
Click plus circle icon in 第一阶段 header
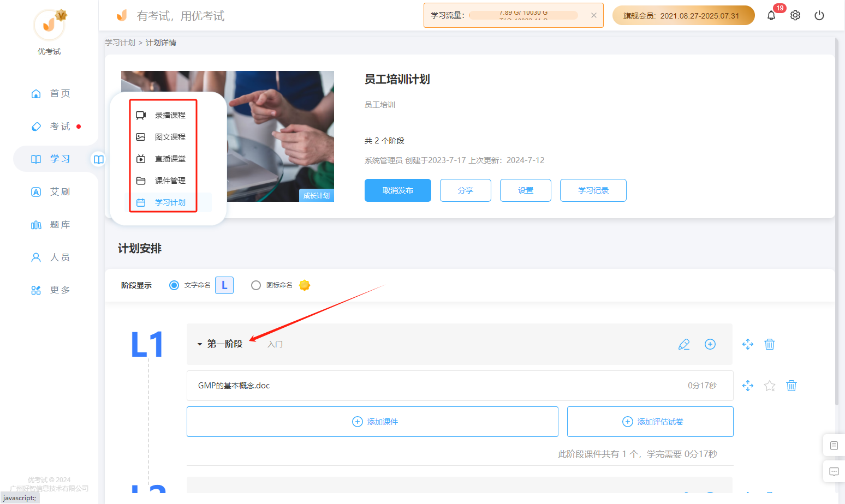[710, 344]
